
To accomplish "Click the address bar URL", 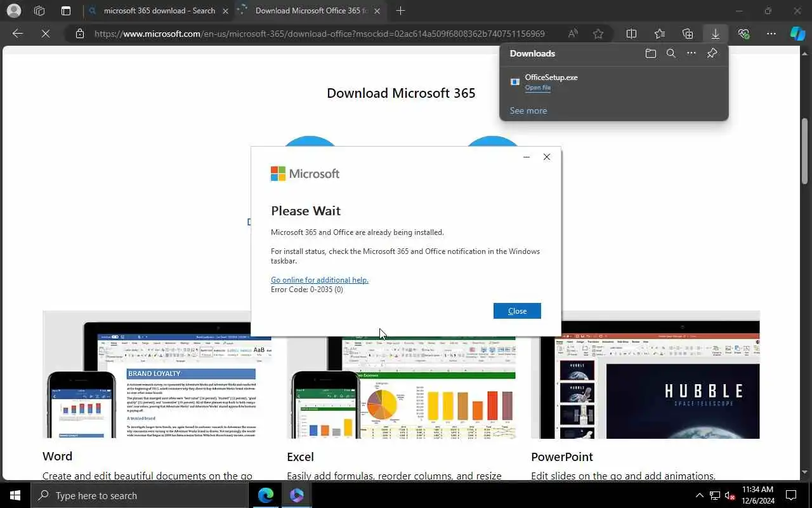I will (x=320, y=34).
